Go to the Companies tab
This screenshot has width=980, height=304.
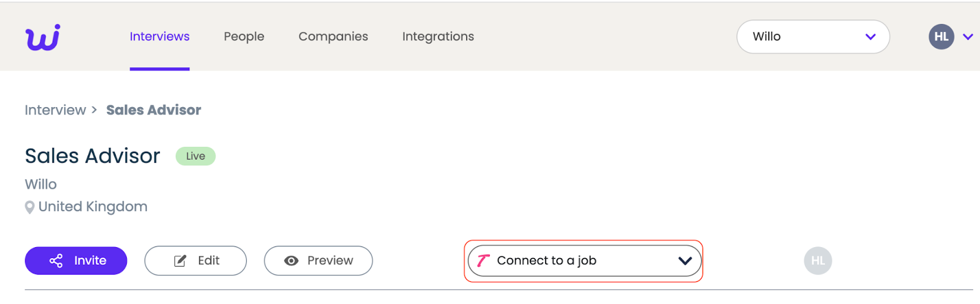click(x=333, y=37)
